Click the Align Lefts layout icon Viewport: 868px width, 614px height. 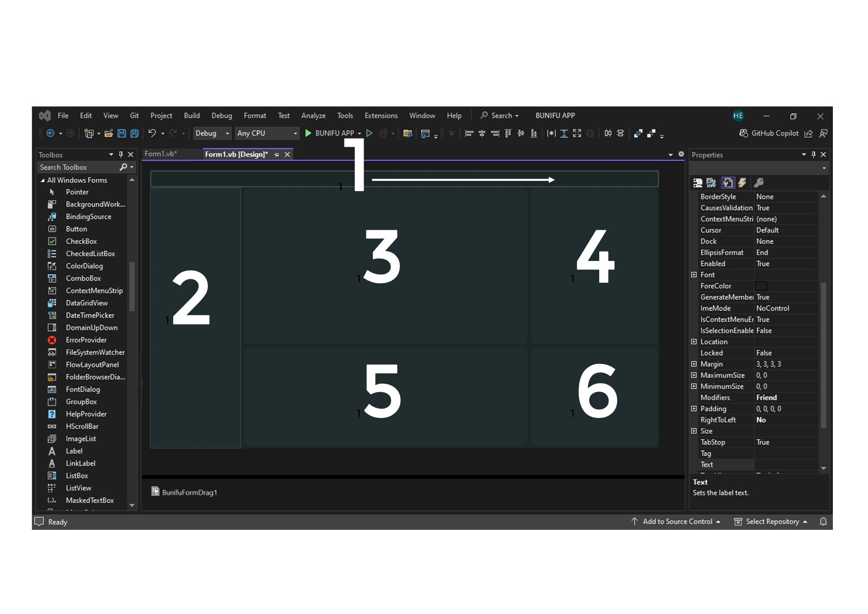pos(469,133)
